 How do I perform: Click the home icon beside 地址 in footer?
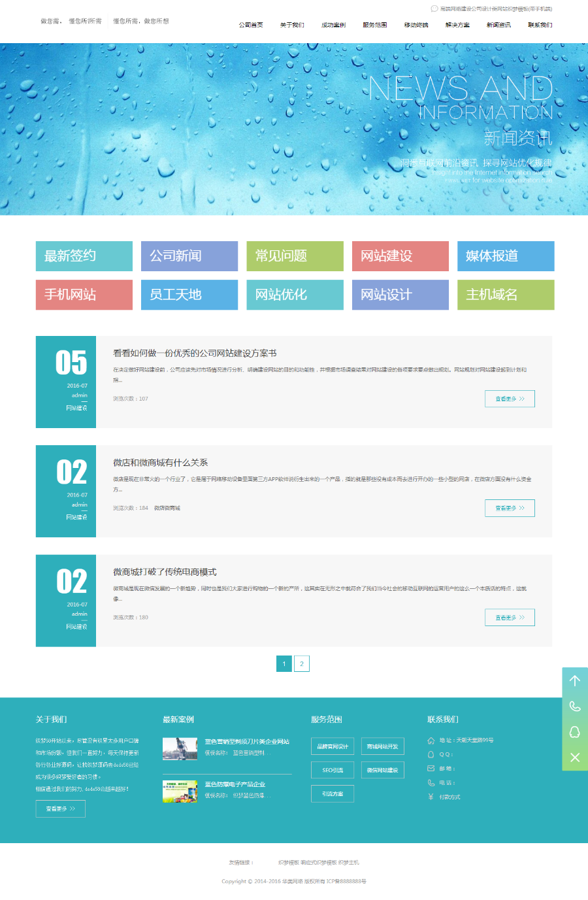pos(431,741)
